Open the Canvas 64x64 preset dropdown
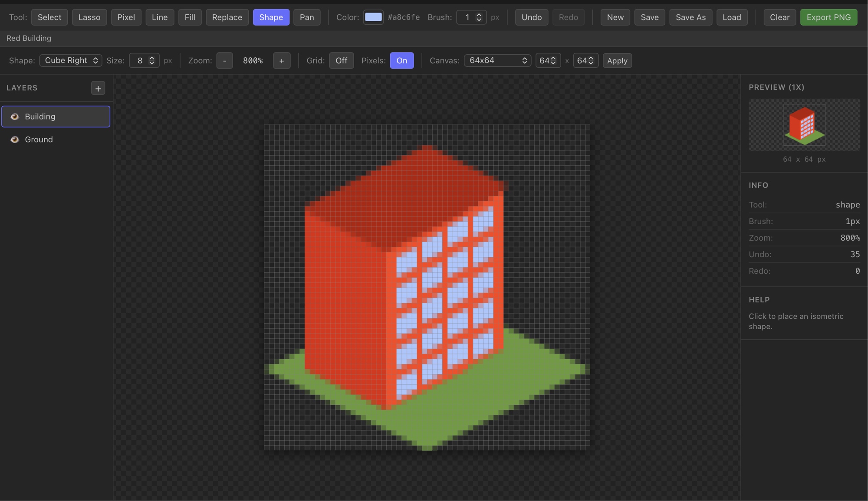 point(497,61)
